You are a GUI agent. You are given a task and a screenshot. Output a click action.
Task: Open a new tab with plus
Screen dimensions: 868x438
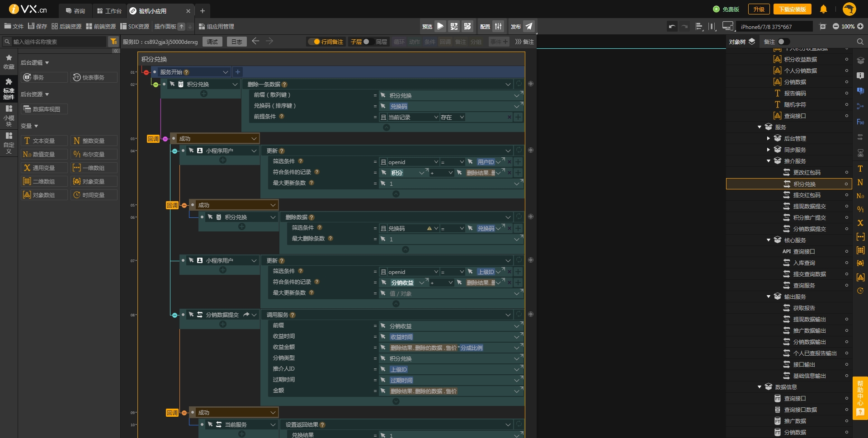click(203, 10)
